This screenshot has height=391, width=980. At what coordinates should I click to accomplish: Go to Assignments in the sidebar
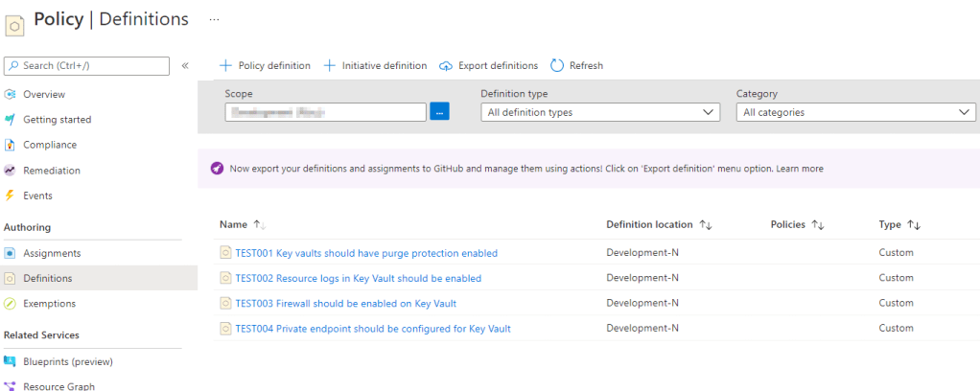[x=52, y=253]
